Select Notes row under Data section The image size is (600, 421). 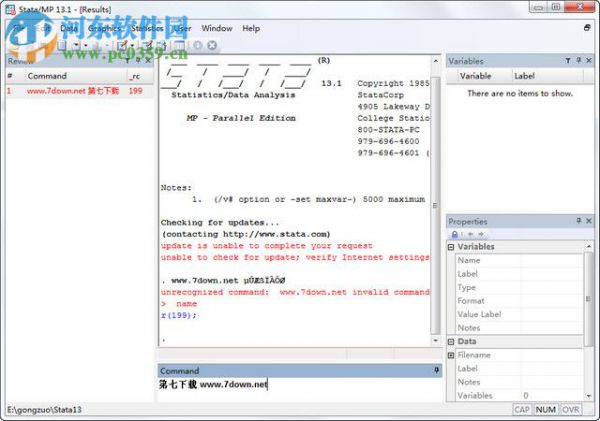click(x=519, y=382)
